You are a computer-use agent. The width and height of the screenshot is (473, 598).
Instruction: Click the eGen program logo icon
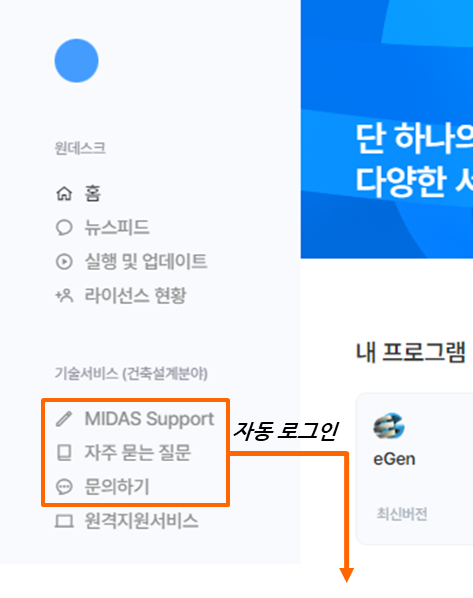[x=389, y=426]
